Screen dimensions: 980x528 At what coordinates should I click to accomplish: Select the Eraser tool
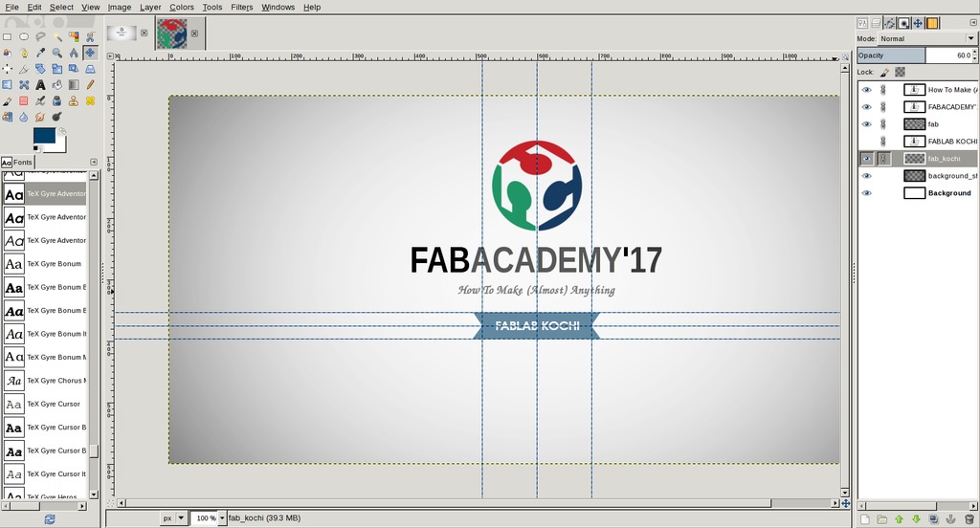pos(23,100)
